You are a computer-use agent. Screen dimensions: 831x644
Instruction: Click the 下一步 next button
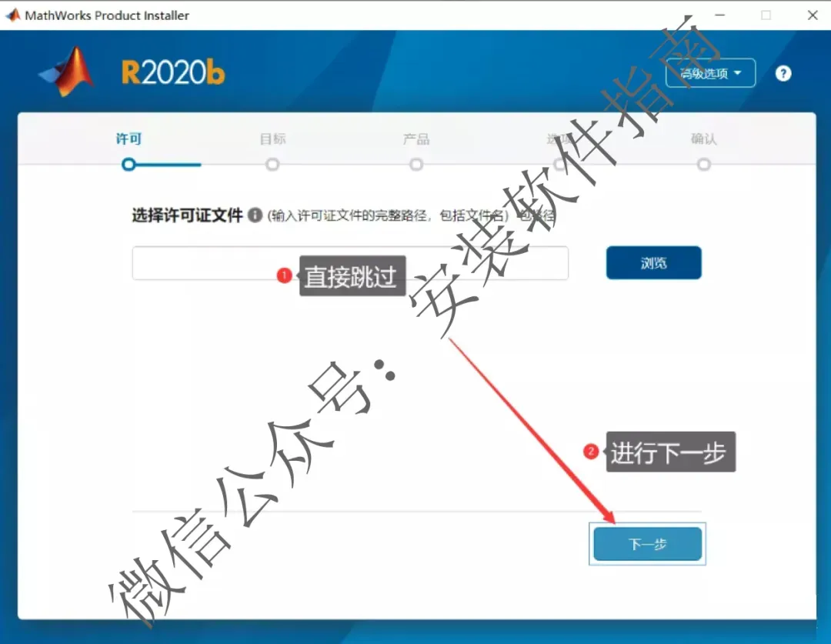coord(647,544)
